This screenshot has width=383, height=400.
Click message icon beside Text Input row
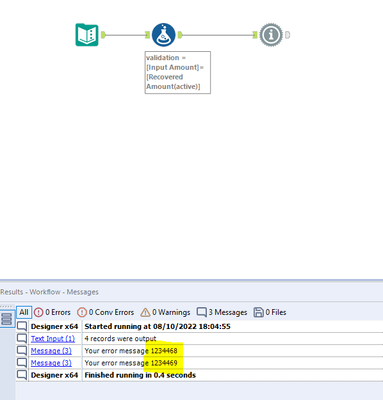pos(22,338)
